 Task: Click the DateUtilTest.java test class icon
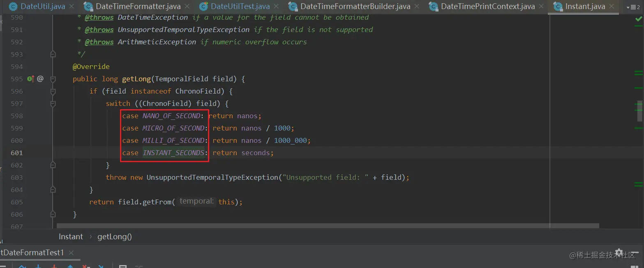pos(203,7)
